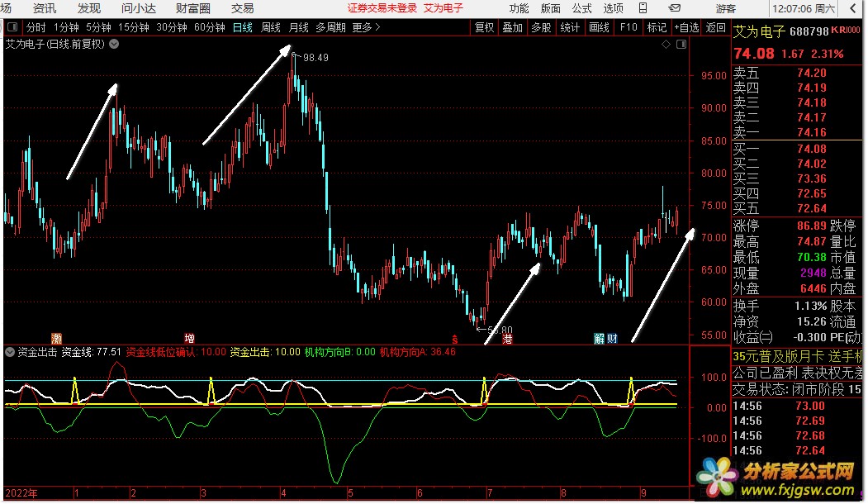This screenshot has height=504, width=868.
Task: Switch to 1分钟 period tab
Action: 66,27
